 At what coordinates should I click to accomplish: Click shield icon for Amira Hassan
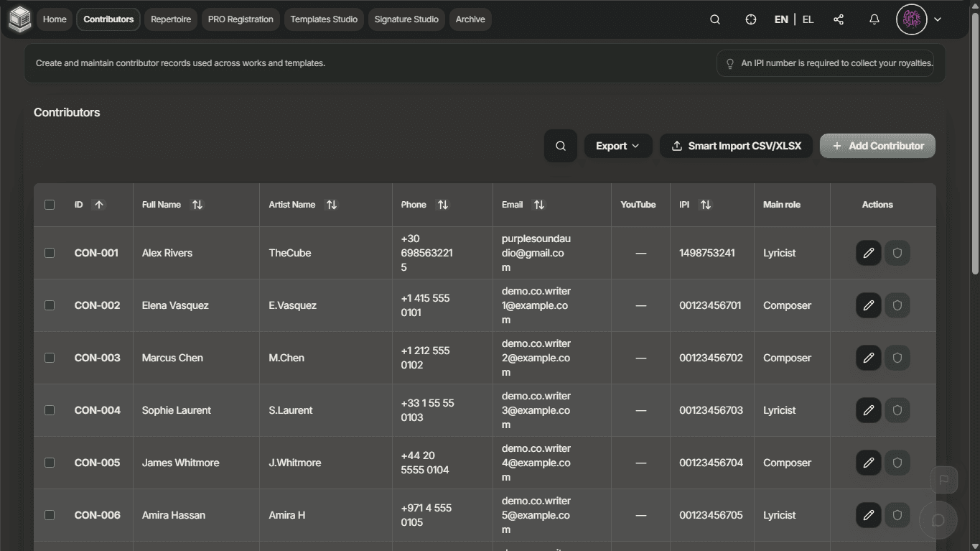tap(897, 515)
